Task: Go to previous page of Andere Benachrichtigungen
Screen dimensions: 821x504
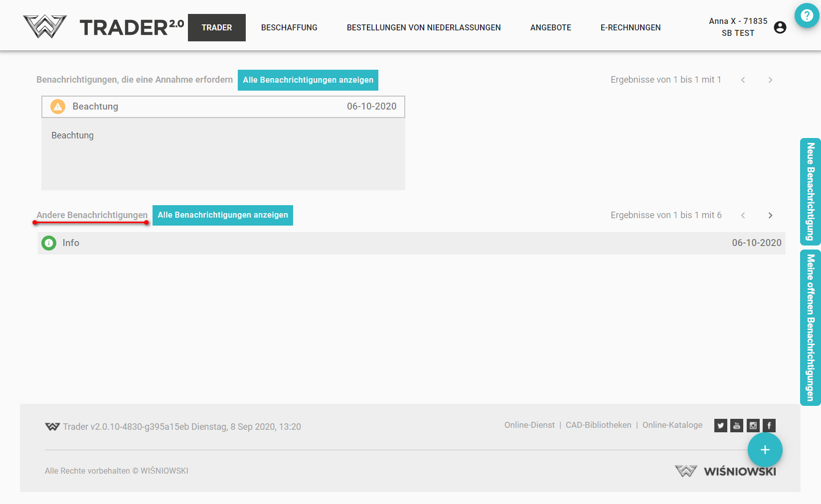Action: (743, 215)
